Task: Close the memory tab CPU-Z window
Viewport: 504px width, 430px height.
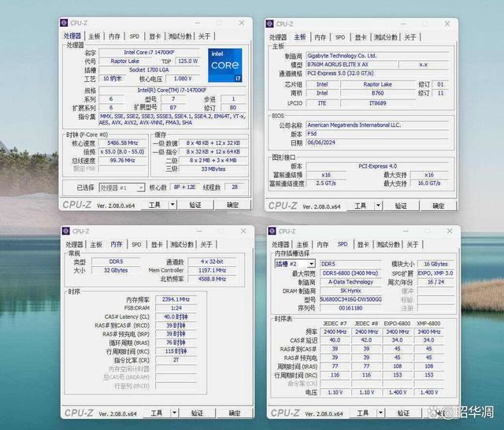Action: (243, 231)
